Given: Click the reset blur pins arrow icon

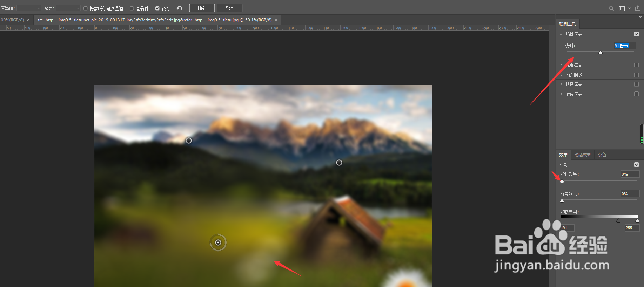Looking at the screenshot, I should [x=179, y=8].
